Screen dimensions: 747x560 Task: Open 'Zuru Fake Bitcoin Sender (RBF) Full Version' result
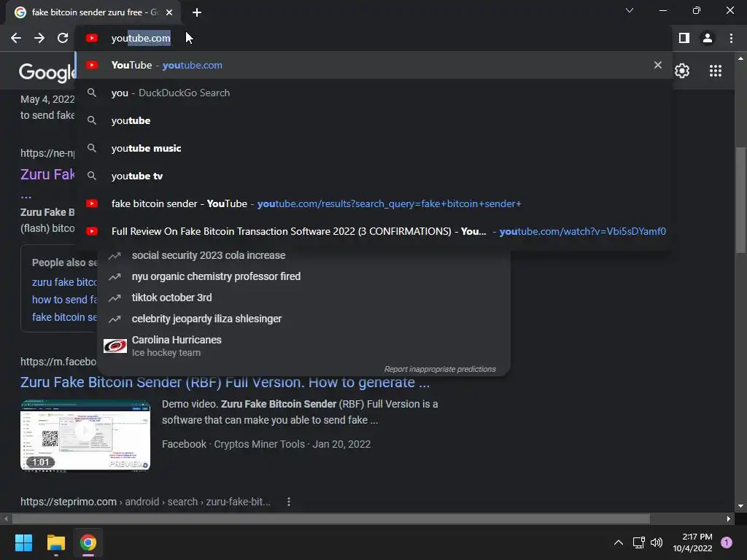[x=225, y=382]
